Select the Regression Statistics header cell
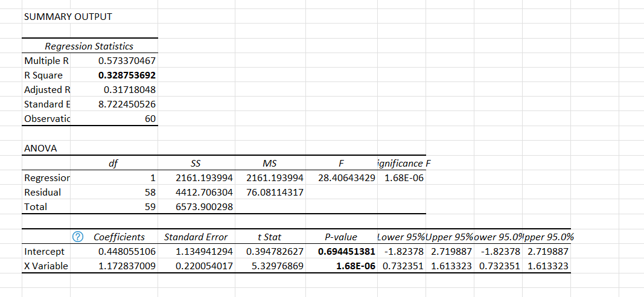This screenshot has height=297, width=644. click(89, 46)
